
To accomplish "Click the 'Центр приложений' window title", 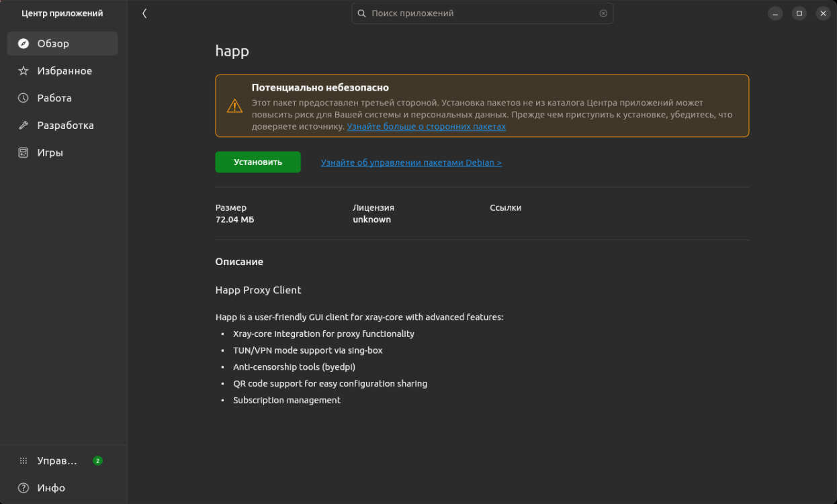I will [x=62, y=13].
